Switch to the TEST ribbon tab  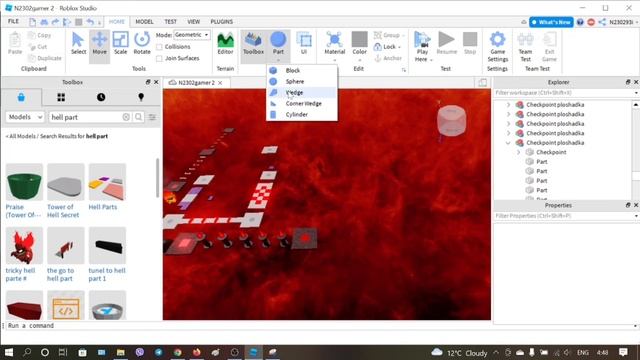(x=171, y=22)
